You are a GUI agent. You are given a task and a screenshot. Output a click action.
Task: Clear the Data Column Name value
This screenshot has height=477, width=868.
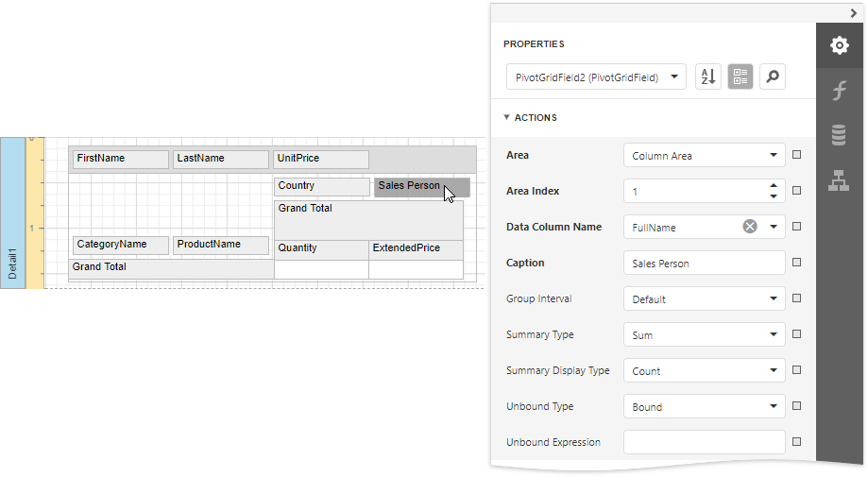(x=749, y=227)
